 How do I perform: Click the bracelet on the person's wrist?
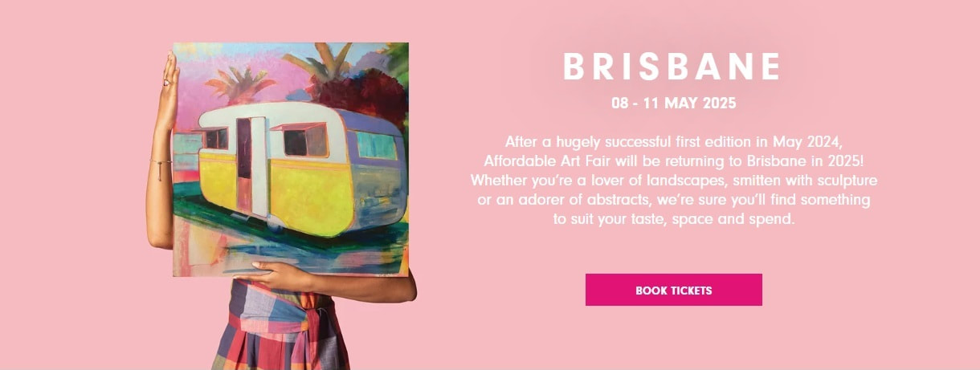tap(161, 164)
